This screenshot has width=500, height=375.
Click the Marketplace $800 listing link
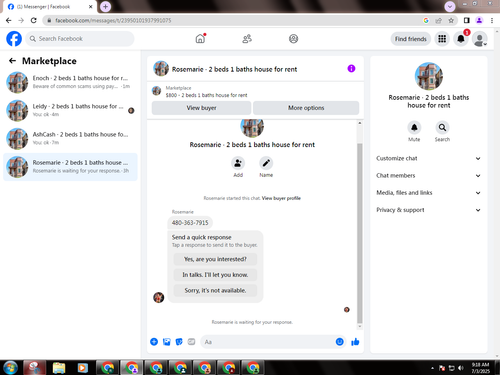pos(206,95)
